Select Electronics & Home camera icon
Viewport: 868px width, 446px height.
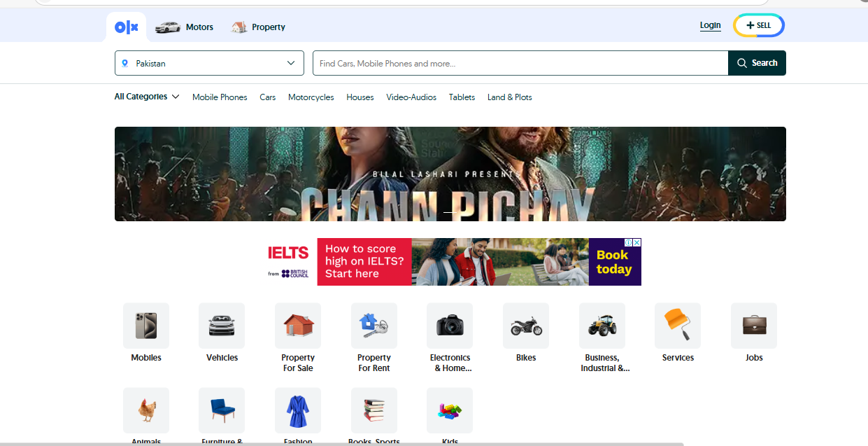pos(450,326)
